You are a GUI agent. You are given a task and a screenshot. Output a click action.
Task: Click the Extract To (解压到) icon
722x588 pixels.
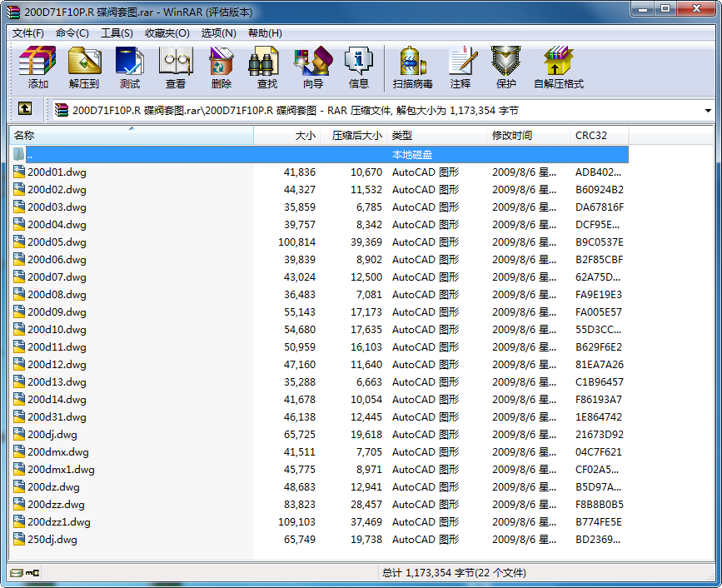point(84,67)
